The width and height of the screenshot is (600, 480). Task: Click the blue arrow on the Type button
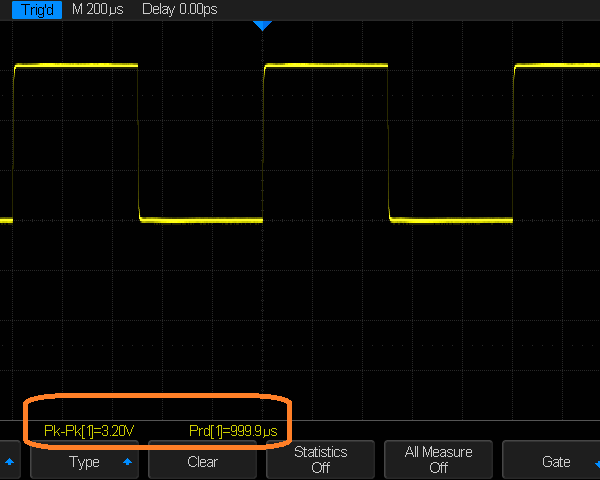(x=127, y=462)
